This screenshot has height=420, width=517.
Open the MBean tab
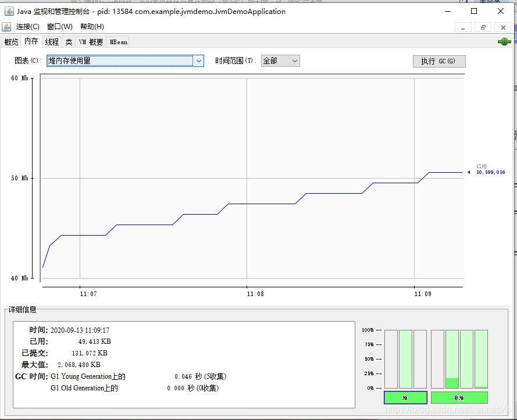point(119,42)
